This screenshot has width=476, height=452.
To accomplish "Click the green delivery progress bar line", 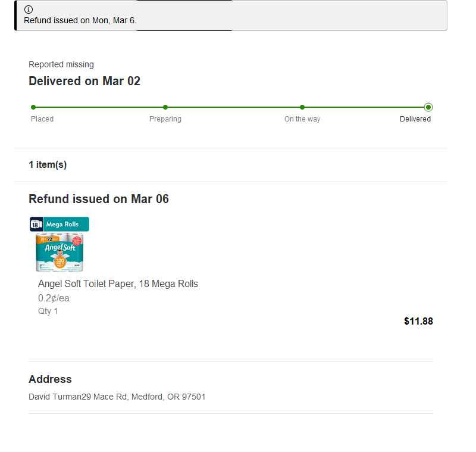I will click(x=232, y=107).
